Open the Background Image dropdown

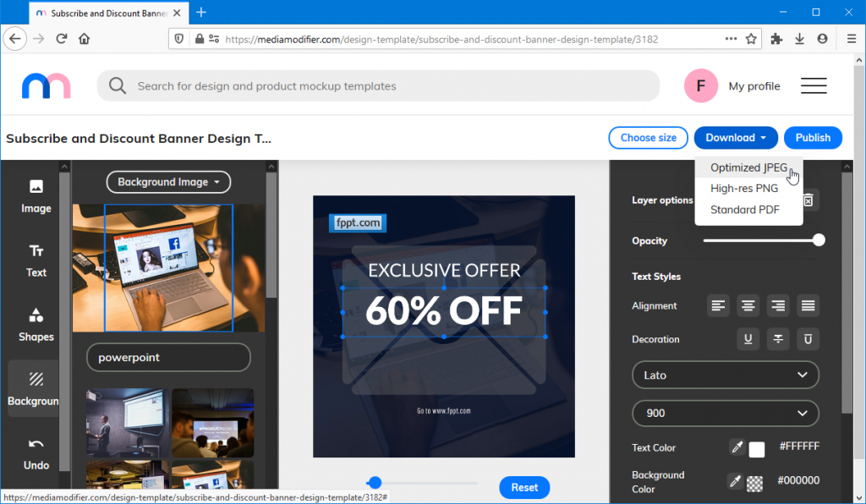point(167,182)
